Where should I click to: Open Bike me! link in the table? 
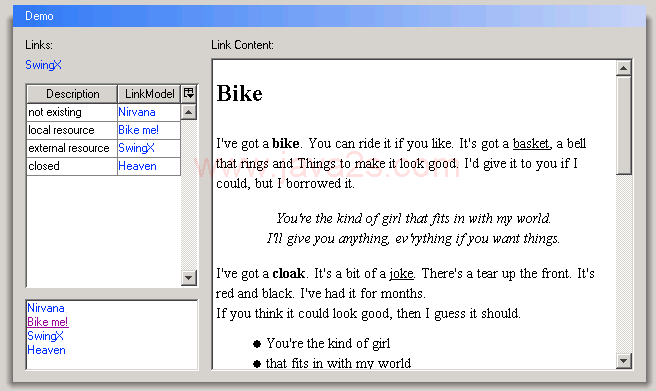tap(138, 130)
